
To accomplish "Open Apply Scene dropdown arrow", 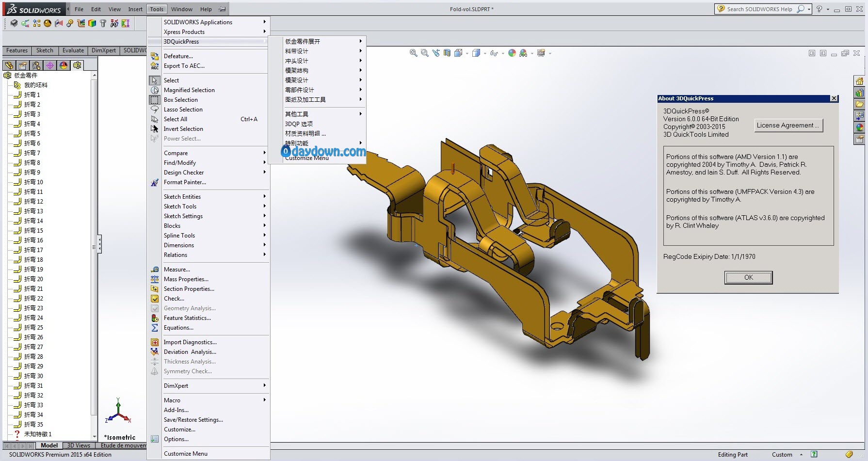I will [x=532, y=53].
